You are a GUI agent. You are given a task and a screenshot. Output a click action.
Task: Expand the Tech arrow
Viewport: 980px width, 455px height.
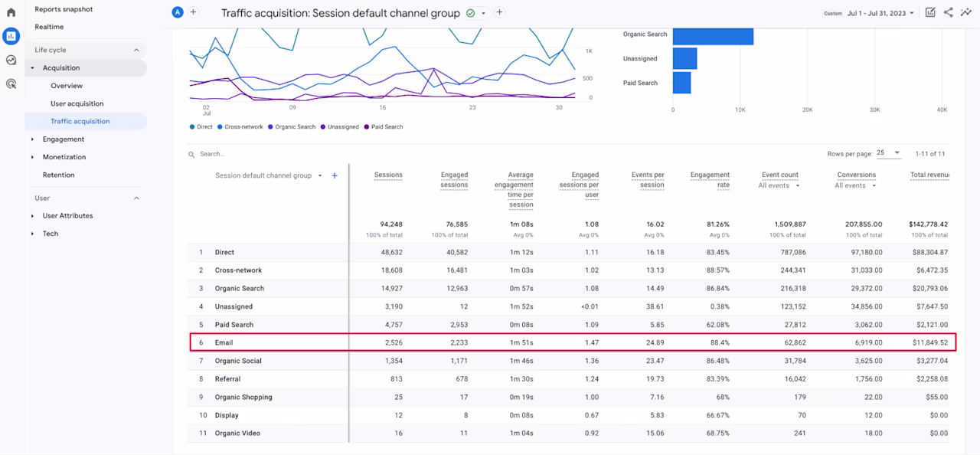(x=32, y=234)
